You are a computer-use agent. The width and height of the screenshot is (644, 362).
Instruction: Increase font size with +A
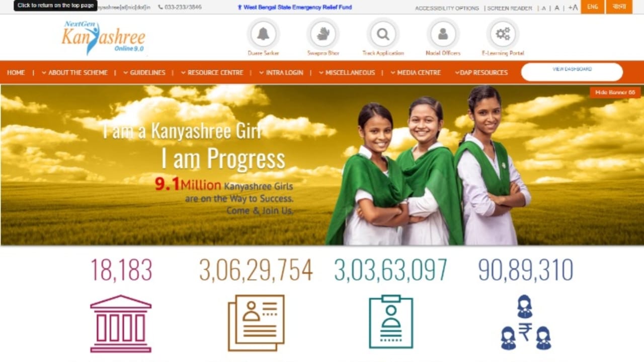pos(573,8)
